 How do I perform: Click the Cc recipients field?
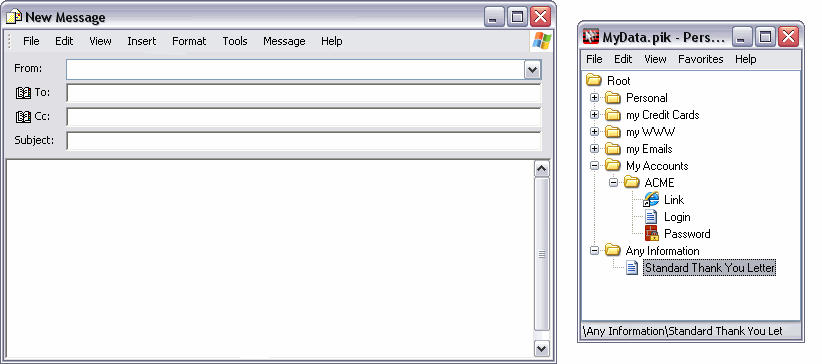pos(304,117)
